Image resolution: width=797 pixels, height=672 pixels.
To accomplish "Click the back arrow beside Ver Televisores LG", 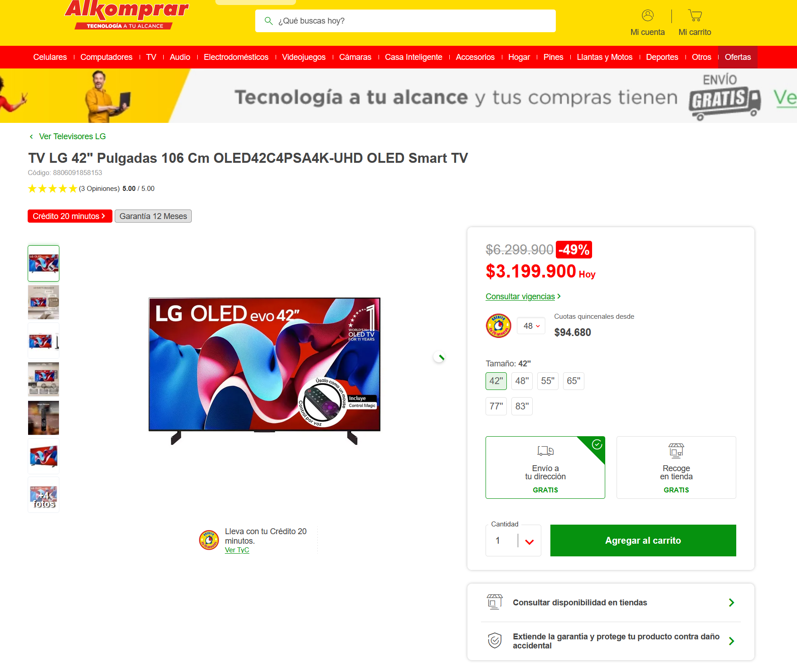I will [x=31, y=136].
